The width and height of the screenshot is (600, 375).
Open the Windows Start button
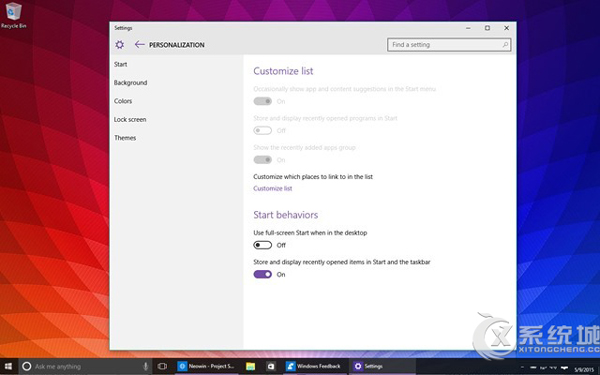point(8,366)
